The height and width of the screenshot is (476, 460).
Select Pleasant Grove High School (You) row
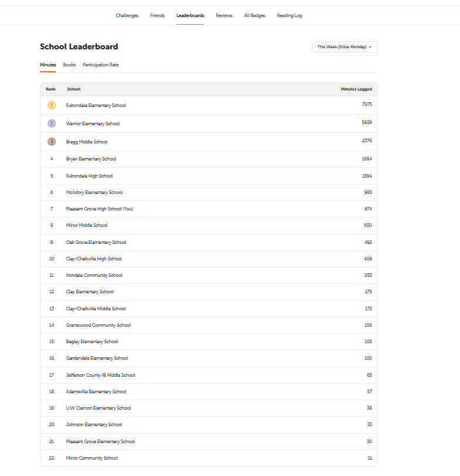209,209
